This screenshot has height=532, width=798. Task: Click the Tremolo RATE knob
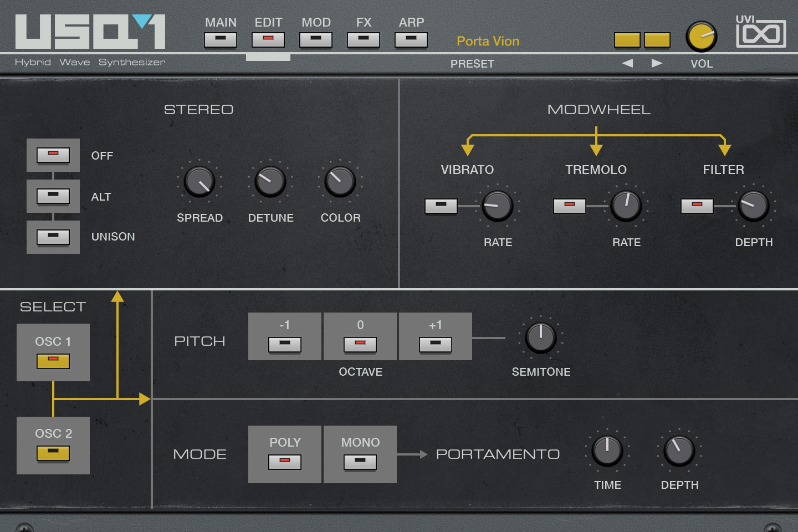click(626, 206)
